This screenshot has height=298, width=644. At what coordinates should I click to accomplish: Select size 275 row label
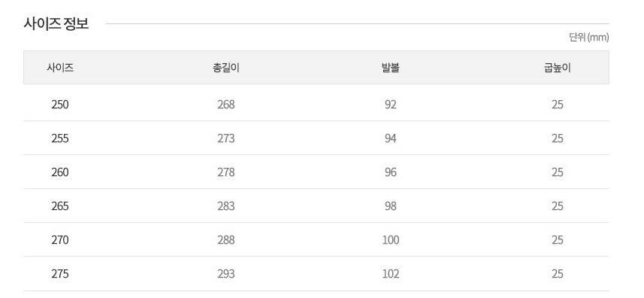[x=60, y=274]
